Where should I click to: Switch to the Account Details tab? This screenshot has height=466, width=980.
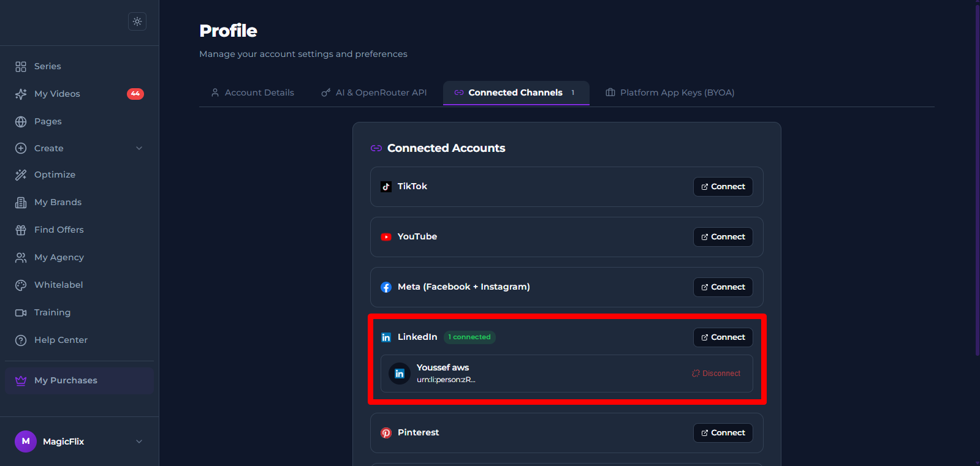tap(253, 92)
